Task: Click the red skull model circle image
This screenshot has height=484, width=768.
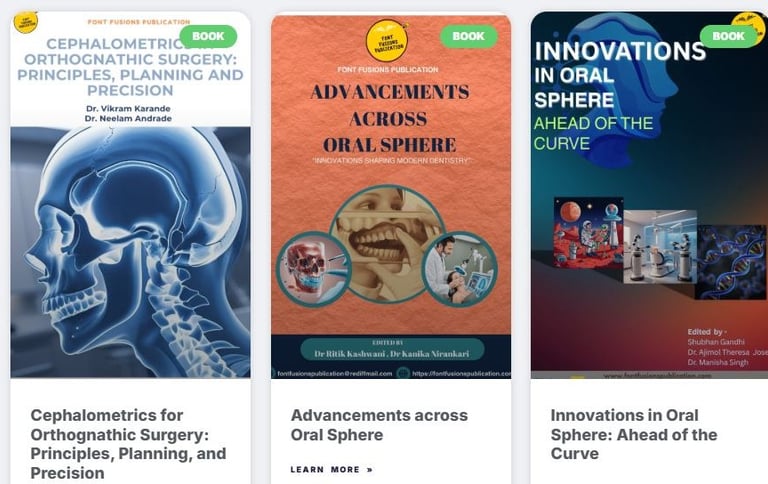Action: (313, 268)
